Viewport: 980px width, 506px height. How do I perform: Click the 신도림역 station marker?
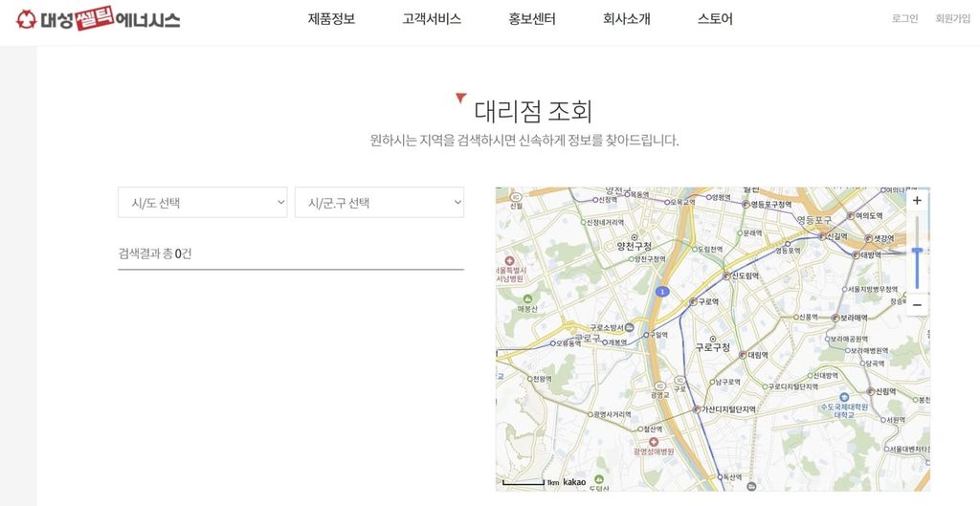(726, 275)
